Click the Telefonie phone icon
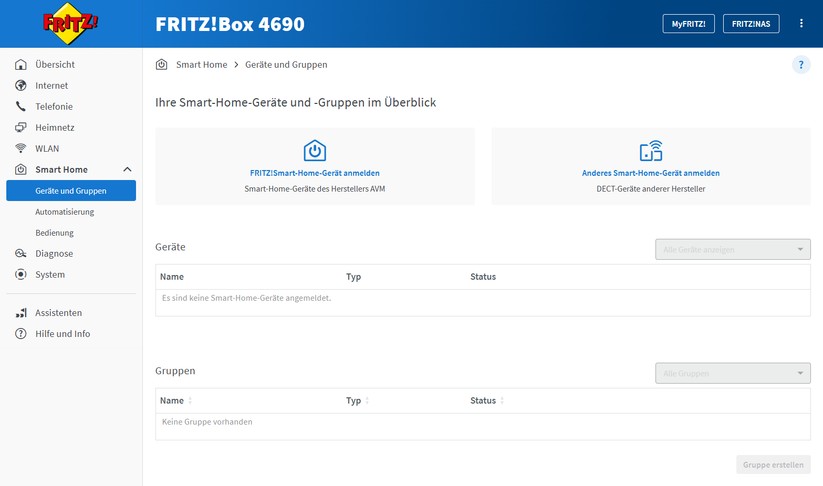Image resolution: width=823 pixels, height=486 pixels. 20,107
